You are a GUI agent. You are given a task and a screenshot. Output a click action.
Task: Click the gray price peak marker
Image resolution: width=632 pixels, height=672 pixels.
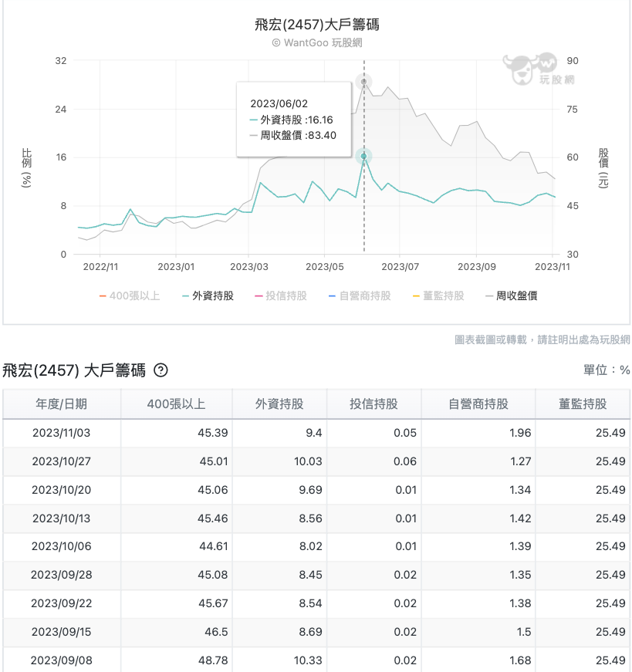[364, 82]
